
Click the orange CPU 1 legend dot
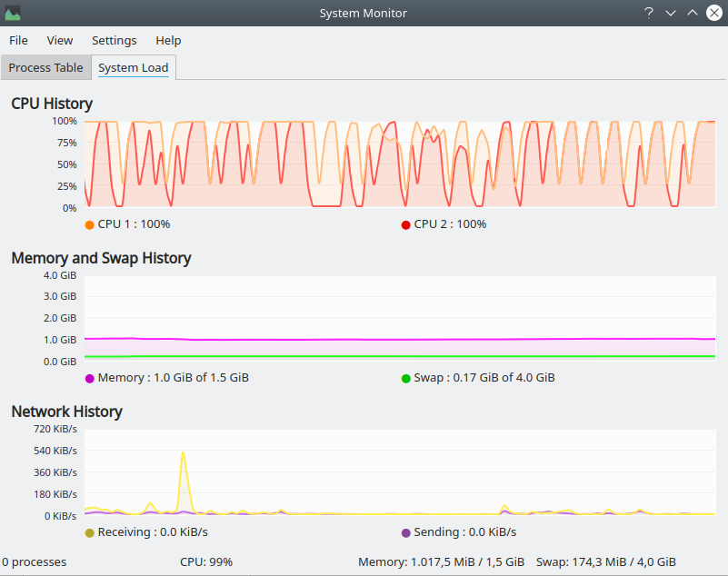[89, 224]
